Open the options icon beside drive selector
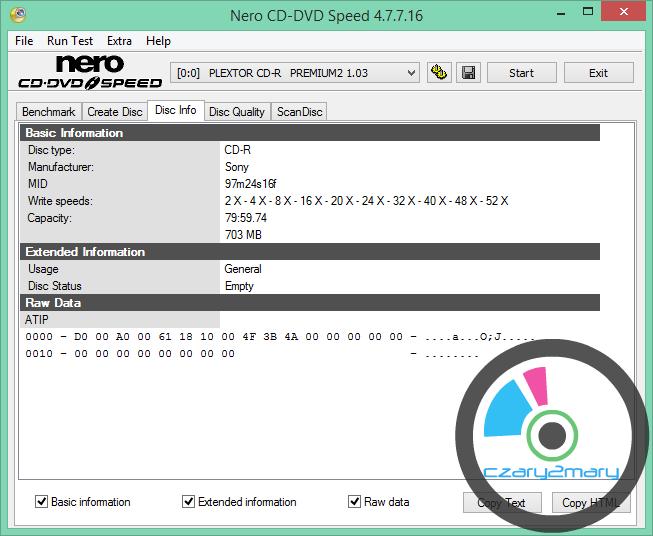The width and height of the screenshot is (653, 536). [438, 73]
